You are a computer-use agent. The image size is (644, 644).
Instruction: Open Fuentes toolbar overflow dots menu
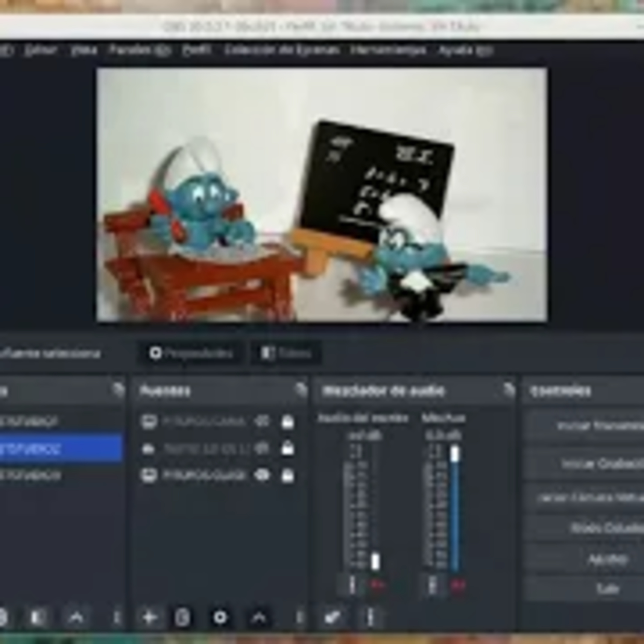point(300,618)
